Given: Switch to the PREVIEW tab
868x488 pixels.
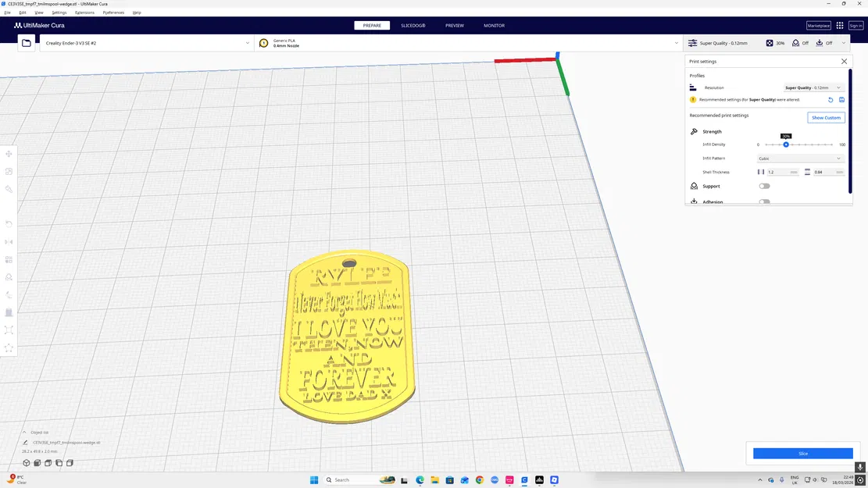Looking at the screenshot, I should tap(454, 25).
